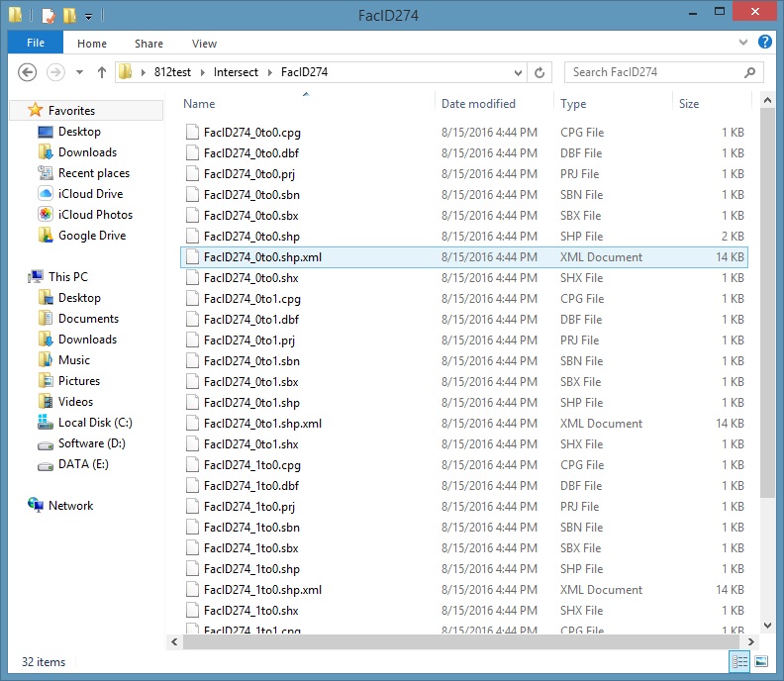Viewport: 784px width, 681px height.
Task: Click the Back navigation arrow
Action: tap(27, 72)
